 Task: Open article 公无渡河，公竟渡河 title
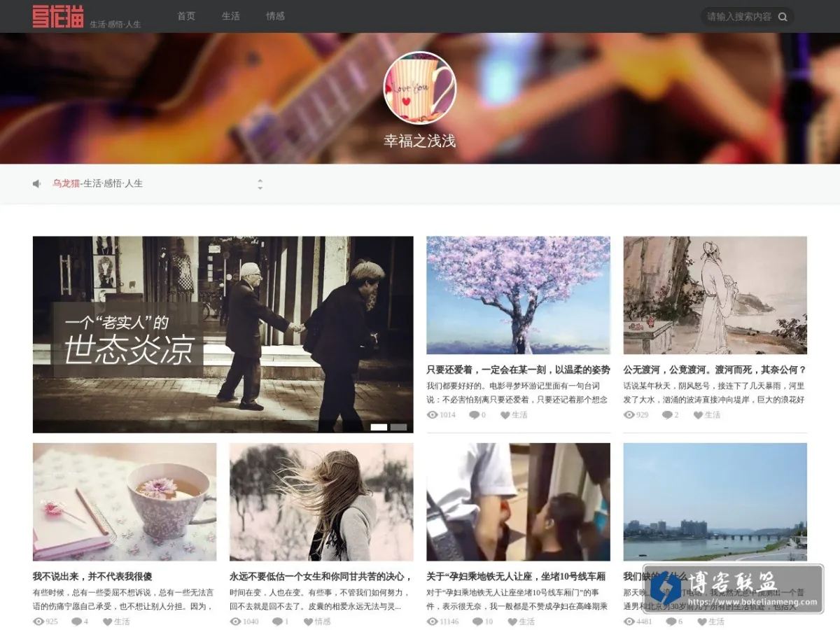click(715, 370)
